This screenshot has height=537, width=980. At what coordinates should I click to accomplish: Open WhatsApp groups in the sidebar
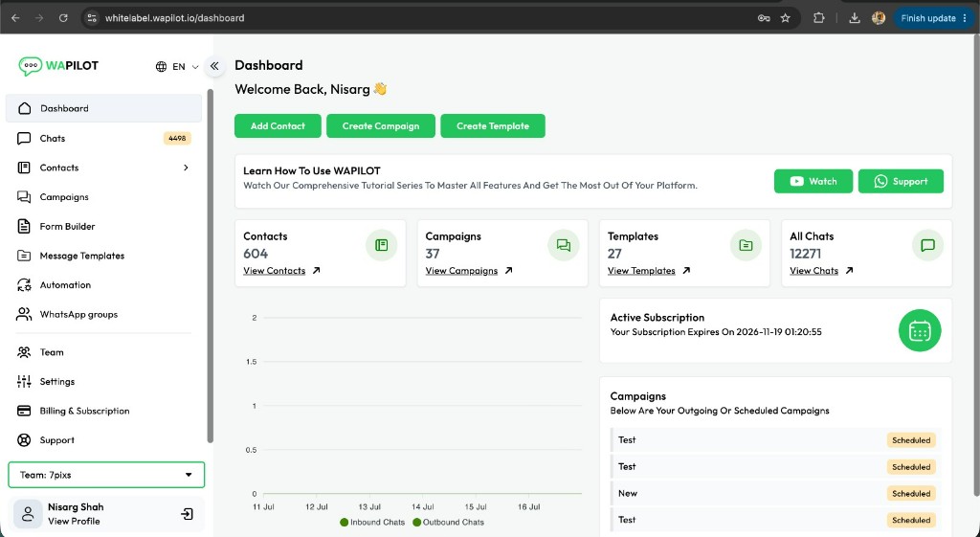(x=103, y=315)
